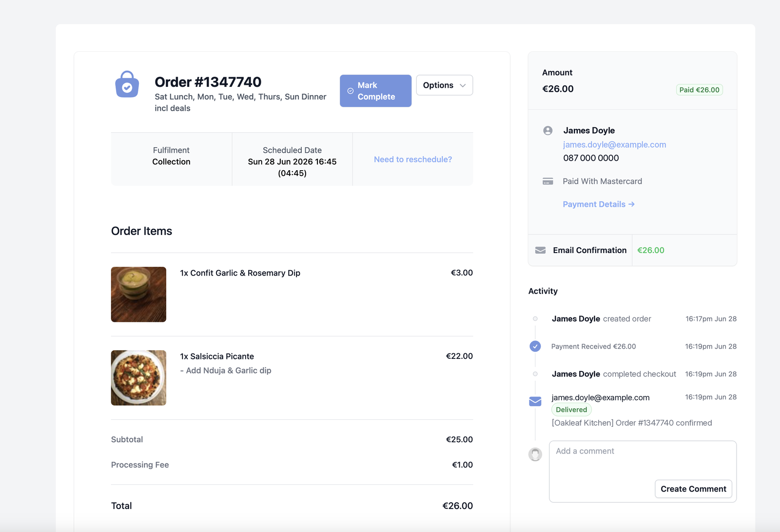Open the Confit Garlic & Rosemary Dip thumbnail
This screenshot has width=780, height=532.
(138, 295)
